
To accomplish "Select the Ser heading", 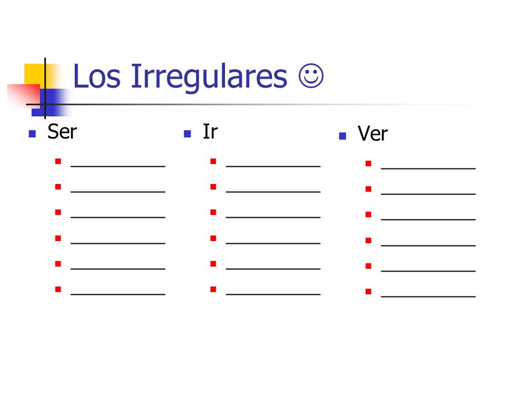I will tap(62, 132).
